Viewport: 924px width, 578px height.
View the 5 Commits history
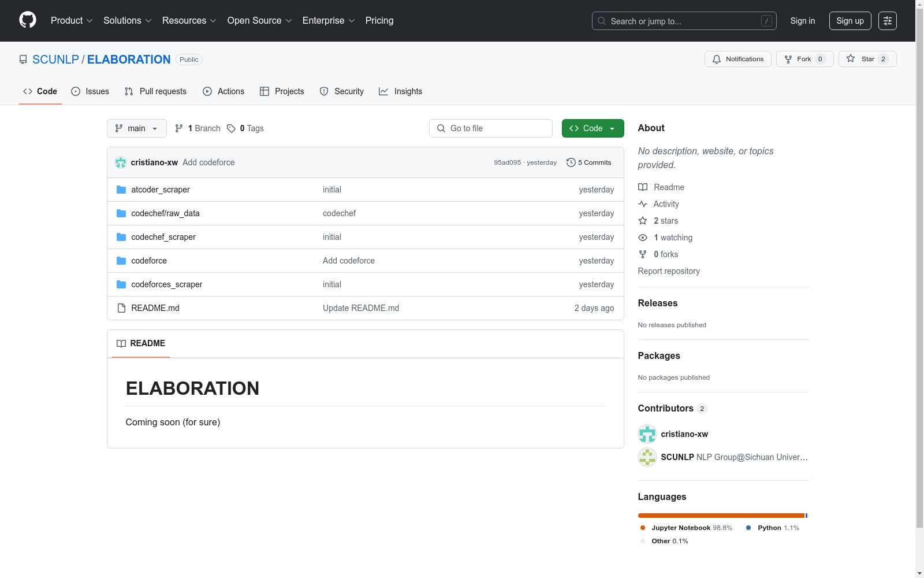tap(589, 162)
